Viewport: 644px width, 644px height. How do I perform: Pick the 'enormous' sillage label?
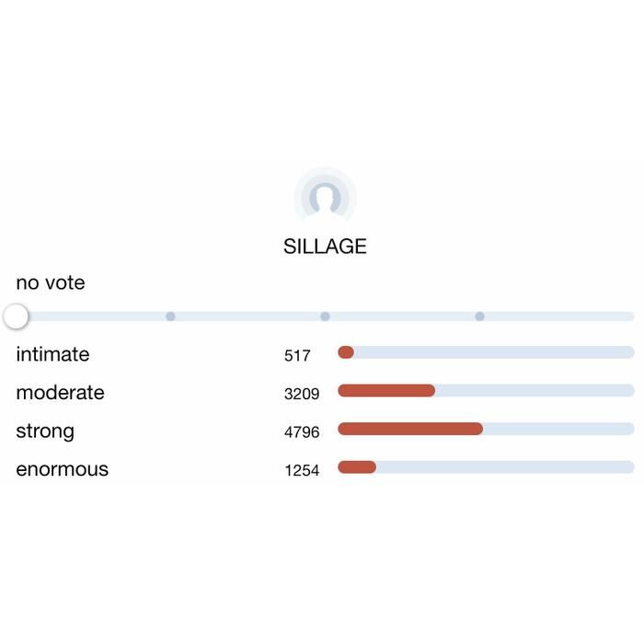pyautogui.click(x=62, y=469)
